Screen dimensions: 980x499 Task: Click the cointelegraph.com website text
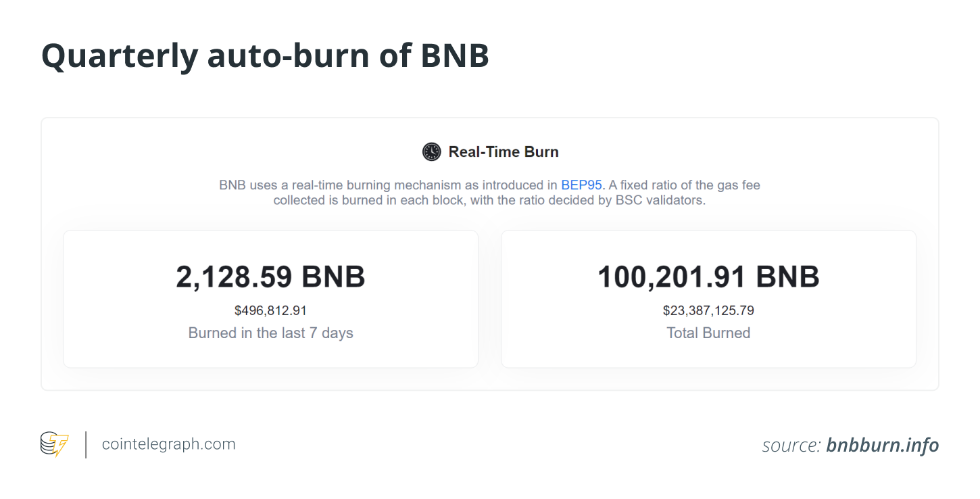(168, 444)
